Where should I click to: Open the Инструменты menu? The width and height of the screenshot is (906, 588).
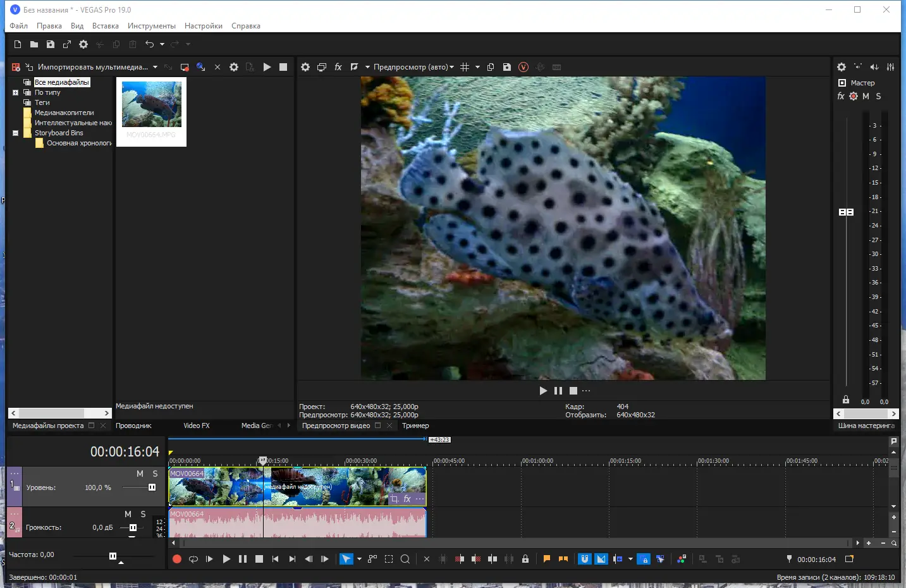[x=151, y=26]
